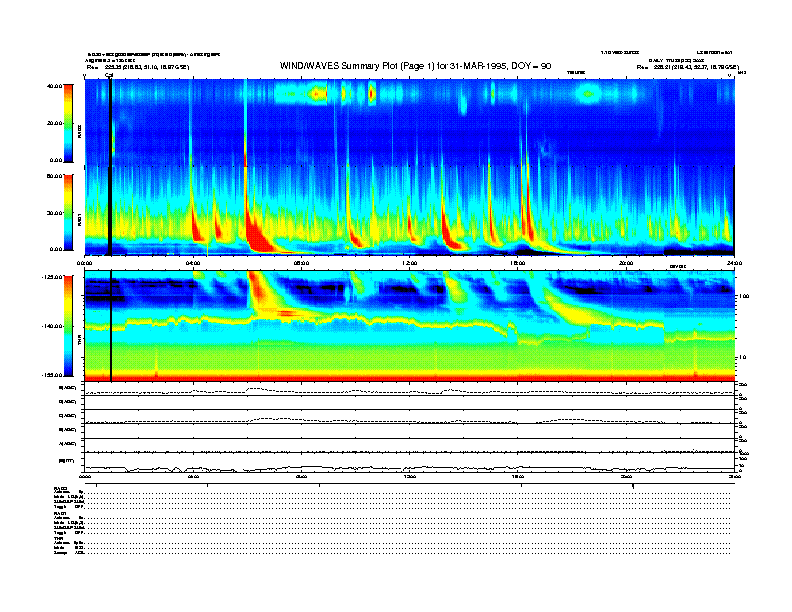
Task: Click the TNR color scale bar
Action: pos(68,326)
